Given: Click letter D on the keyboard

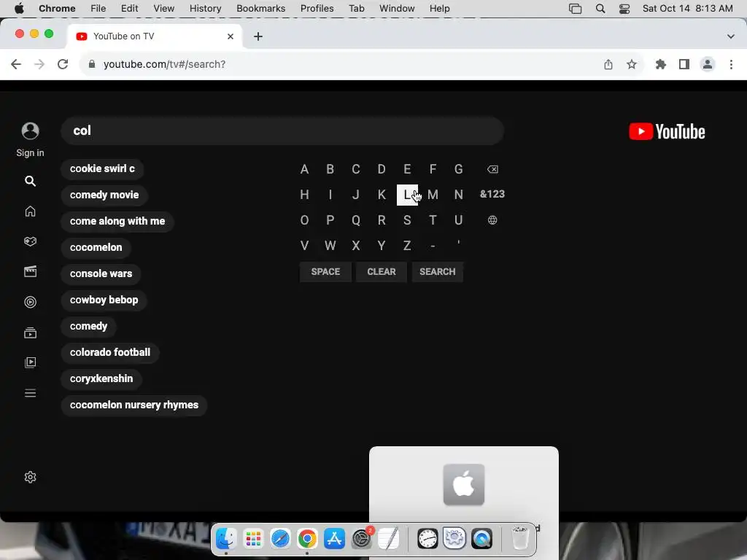Looking at the screenshot, I should 382,169.
